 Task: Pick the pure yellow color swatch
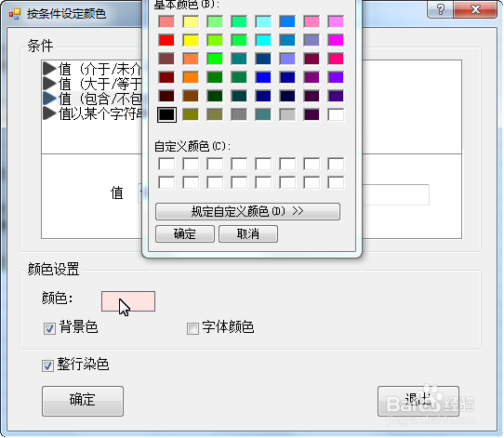[191, 40]
